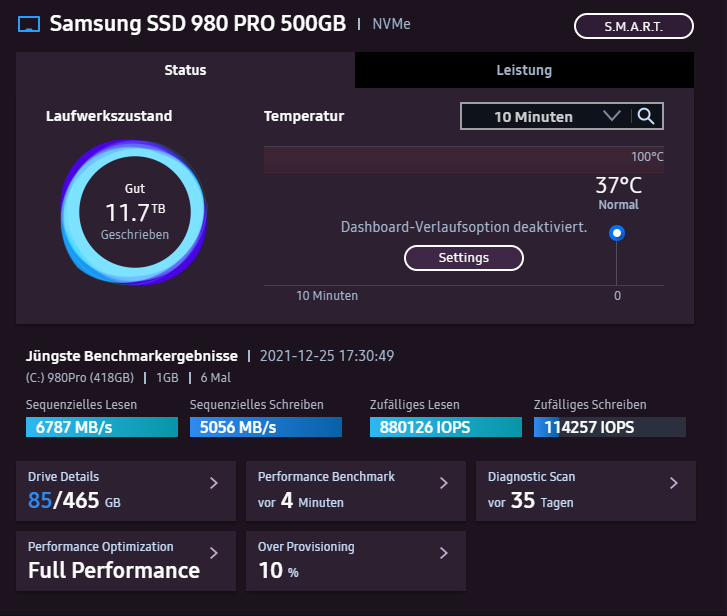
Task: Click the dropdown chevron in temperature range box
Action: pyautogui.click(x=612, y=115)
